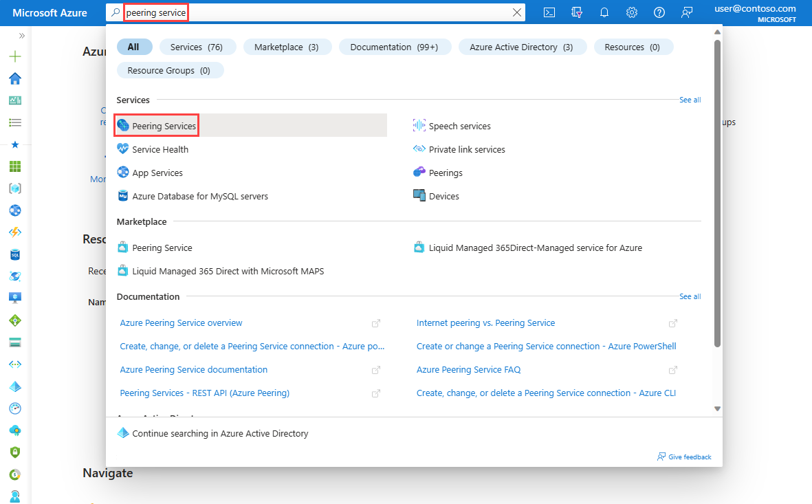Click Create a resource plus icon

pyautogui.click(x=15, y=56)
